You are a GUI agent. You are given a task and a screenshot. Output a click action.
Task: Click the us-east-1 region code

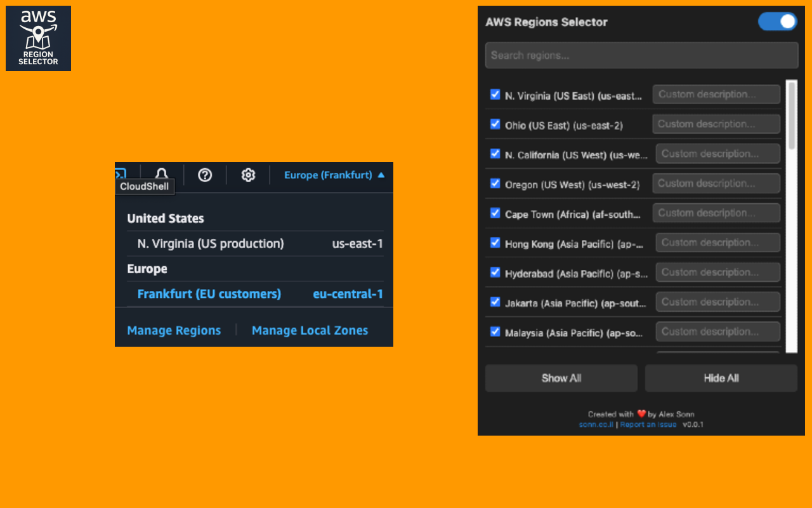pyautogui.click(x=358, y=244)
